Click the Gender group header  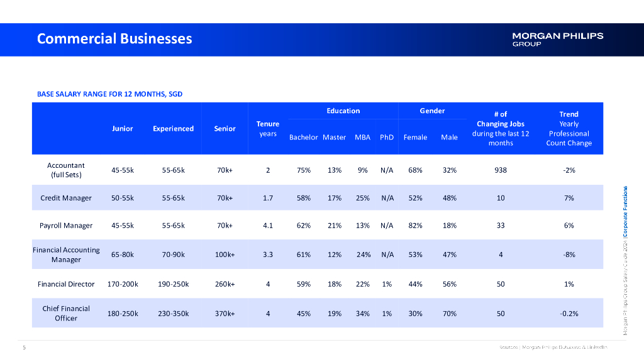tap(432, 111)
